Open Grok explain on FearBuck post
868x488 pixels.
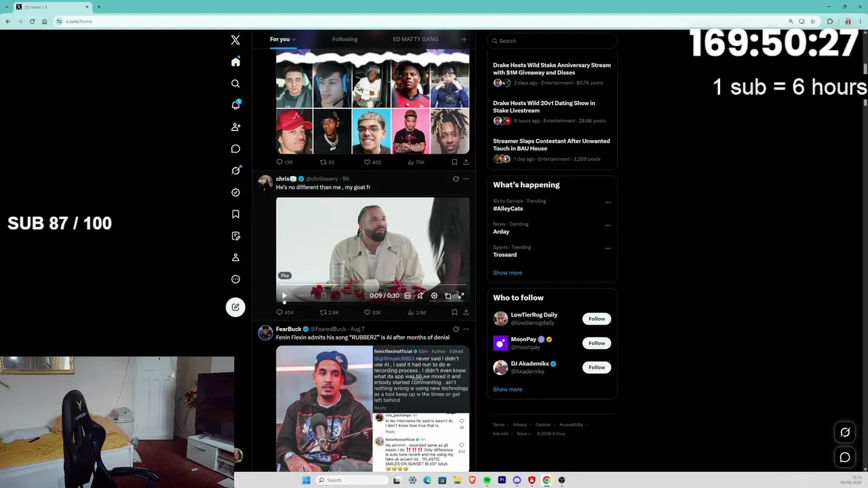456,329
